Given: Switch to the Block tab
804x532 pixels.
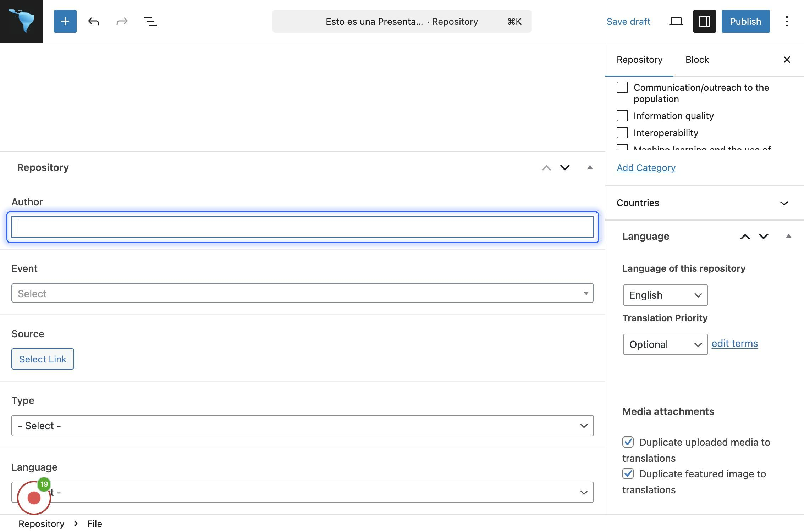Looking at the screenshot, I should pyautogui.click(x=697, y=60).
